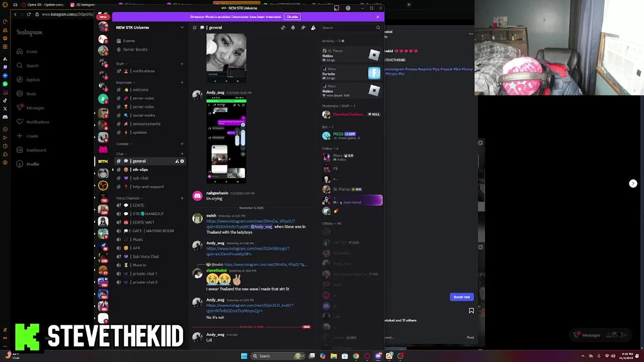The height and width of the screenshot is (362, 644).
Task: Open Fortnite activity card for Marz
Action: [x=352, y=73]
